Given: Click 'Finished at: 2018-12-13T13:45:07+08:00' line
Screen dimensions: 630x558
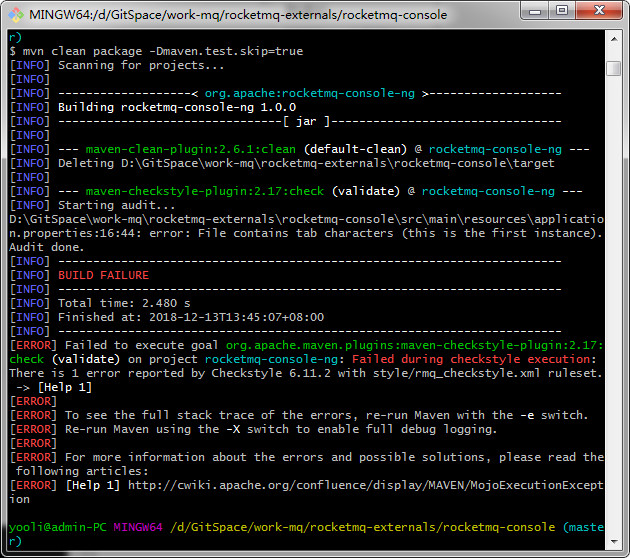Looking at the screenshot, I should pos(191,317).
